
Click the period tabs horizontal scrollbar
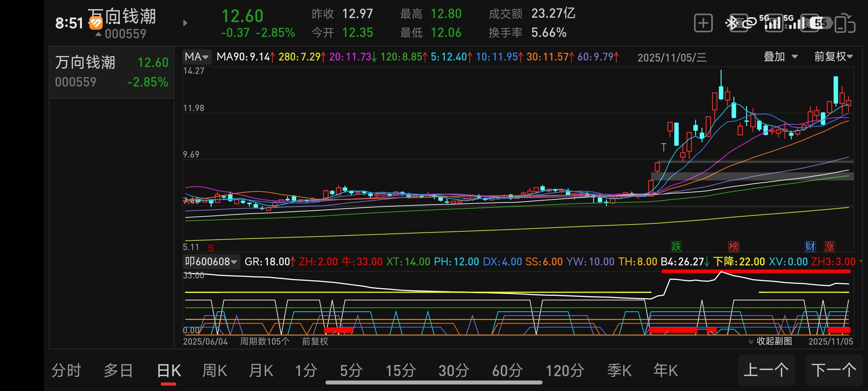coord(434,383)
